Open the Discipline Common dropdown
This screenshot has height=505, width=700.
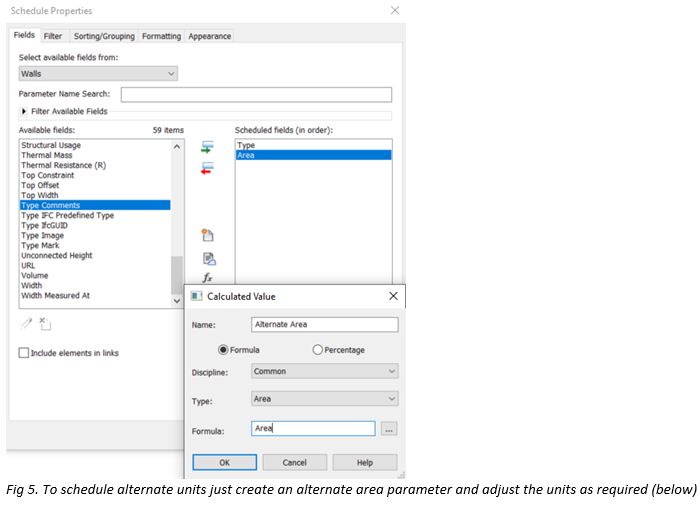click(x=325, y=371)
